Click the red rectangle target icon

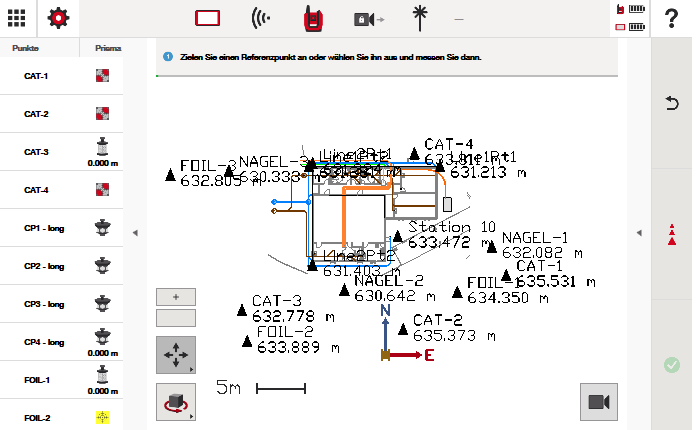click(x=207, y=18)
